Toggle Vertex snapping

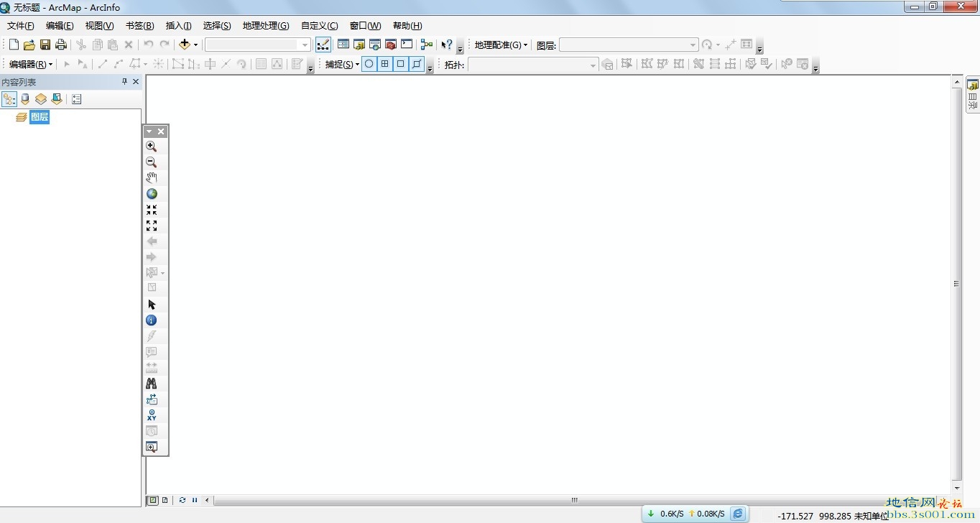pos(401,64)
